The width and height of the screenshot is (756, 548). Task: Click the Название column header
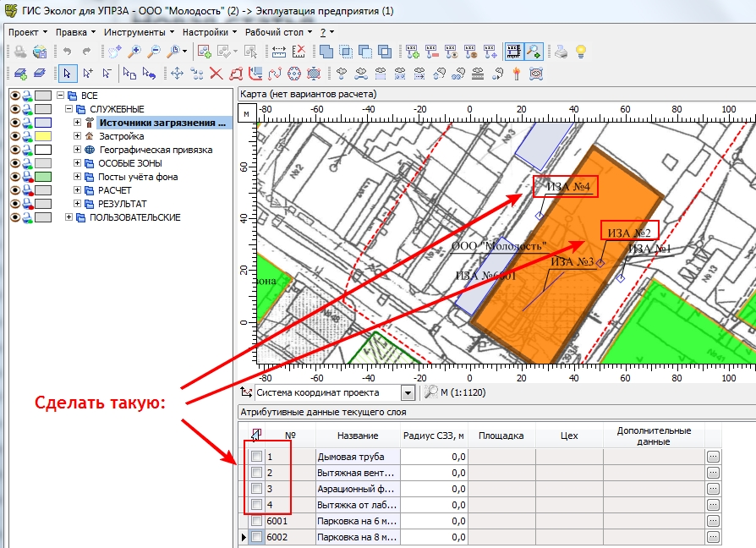point(357,436)
